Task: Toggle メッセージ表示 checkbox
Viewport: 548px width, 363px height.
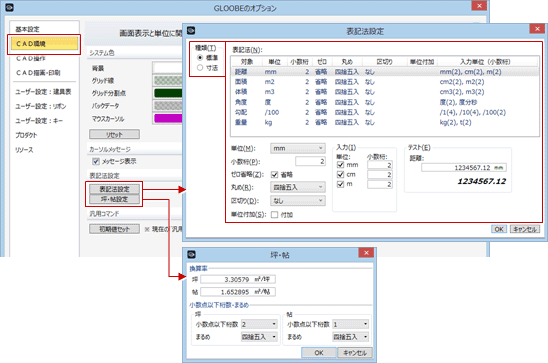Action: (x=95, y=161)
